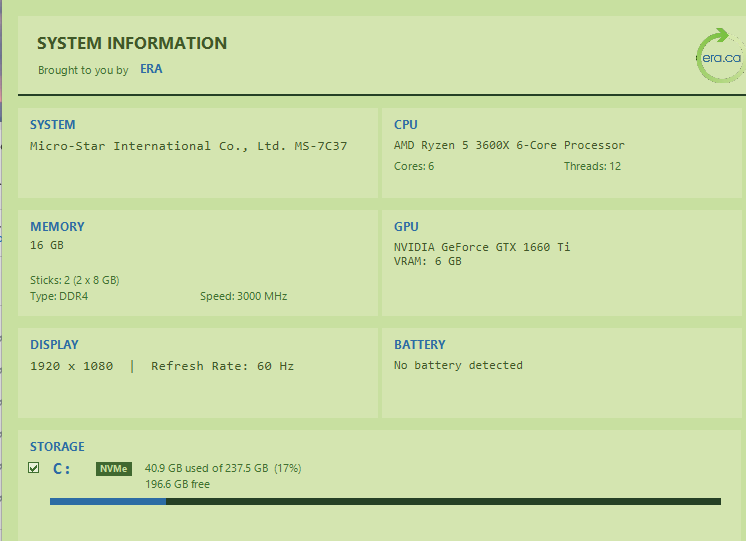The height and width of the screenshot is (541, 746).
Task: Click the 'Cores: 6' value
Action: click(x=414, y=166)
